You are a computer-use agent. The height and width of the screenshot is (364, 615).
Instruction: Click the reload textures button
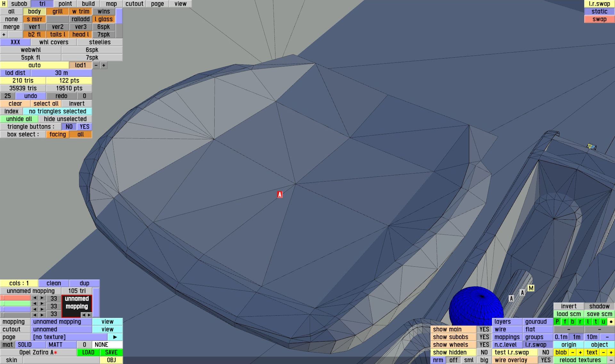[580, 360]
